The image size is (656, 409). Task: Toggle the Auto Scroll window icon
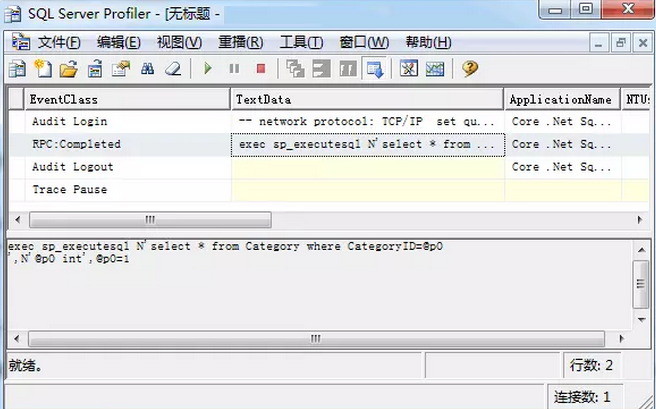[374, 69]
